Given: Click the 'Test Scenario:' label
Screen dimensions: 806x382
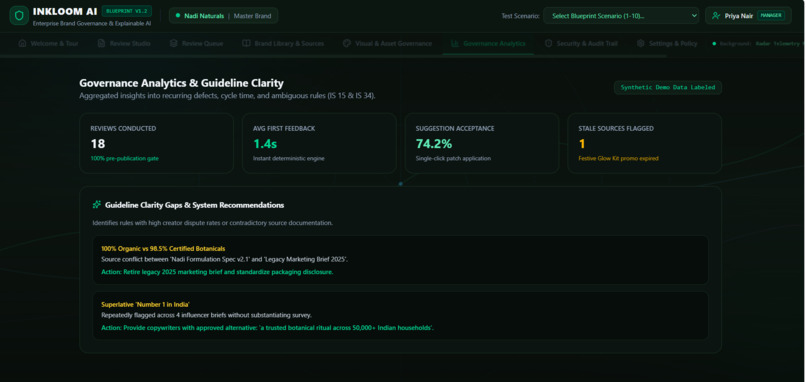Looking at the screenshot, I should click(520, 16).
